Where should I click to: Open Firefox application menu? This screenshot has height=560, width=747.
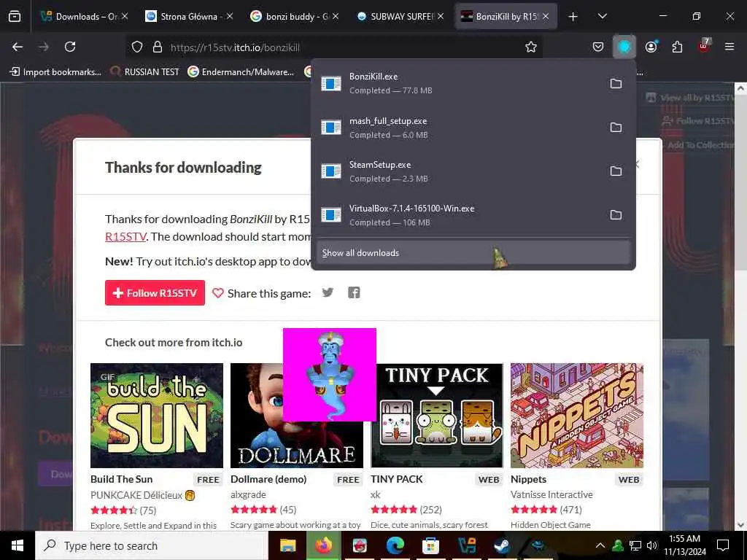(729, 47)
